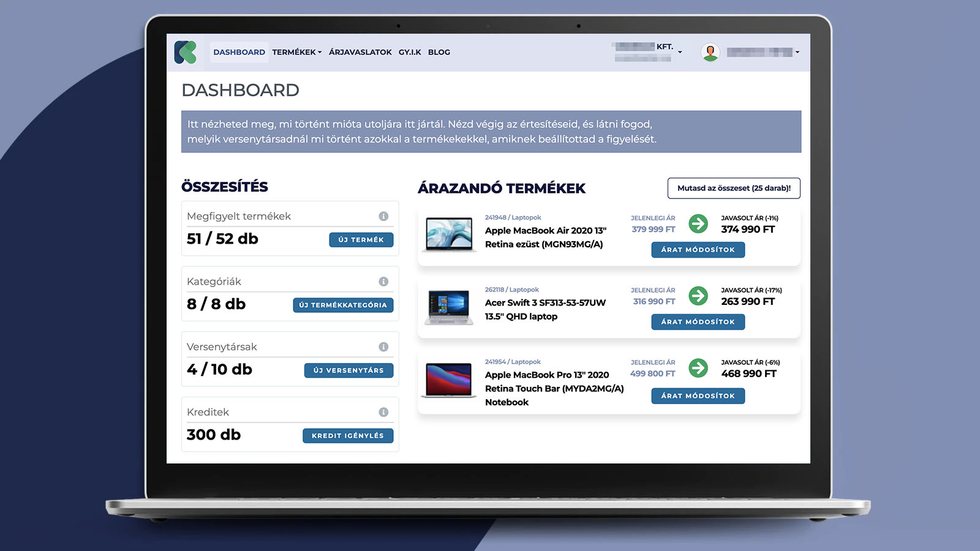The image size is (980, 551).
Task: Click green arrow for MacBook Pro
Action: tap(698, 368)
